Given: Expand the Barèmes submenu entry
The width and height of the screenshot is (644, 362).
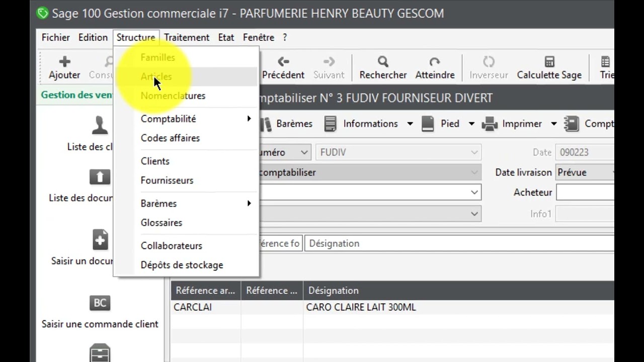Looking at the screenshot, I should coord(186,203).
